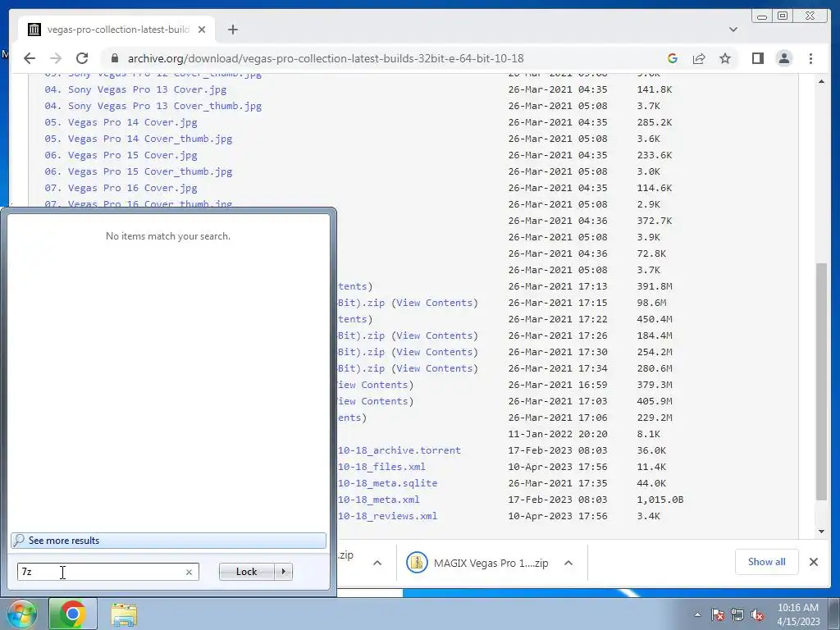This screenshot has width=840, height=630.
Task: Download the 10-18_archive.torrent file
Action: [399, 450]
